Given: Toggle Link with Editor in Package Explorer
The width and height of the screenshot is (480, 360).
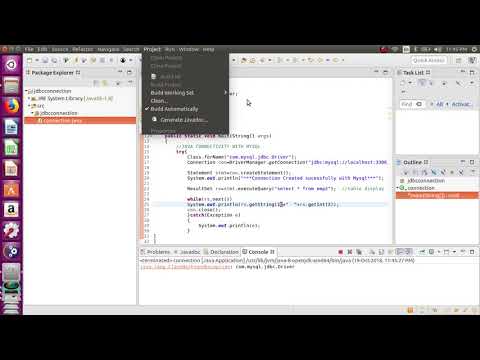Looking at the screenshot, I should pyautogui.click(x=105, y=83).
